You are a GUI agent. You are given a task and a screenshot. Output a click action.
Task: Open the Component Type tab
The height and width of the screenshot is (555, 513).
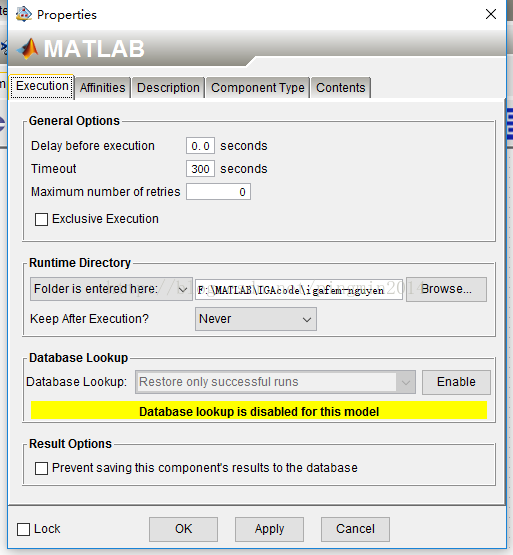click(257, 87)
